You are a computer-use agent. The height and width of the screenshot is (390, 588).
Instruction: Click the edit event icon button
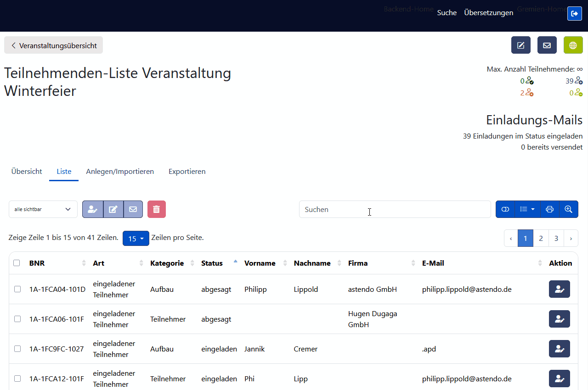coord(520,45)
